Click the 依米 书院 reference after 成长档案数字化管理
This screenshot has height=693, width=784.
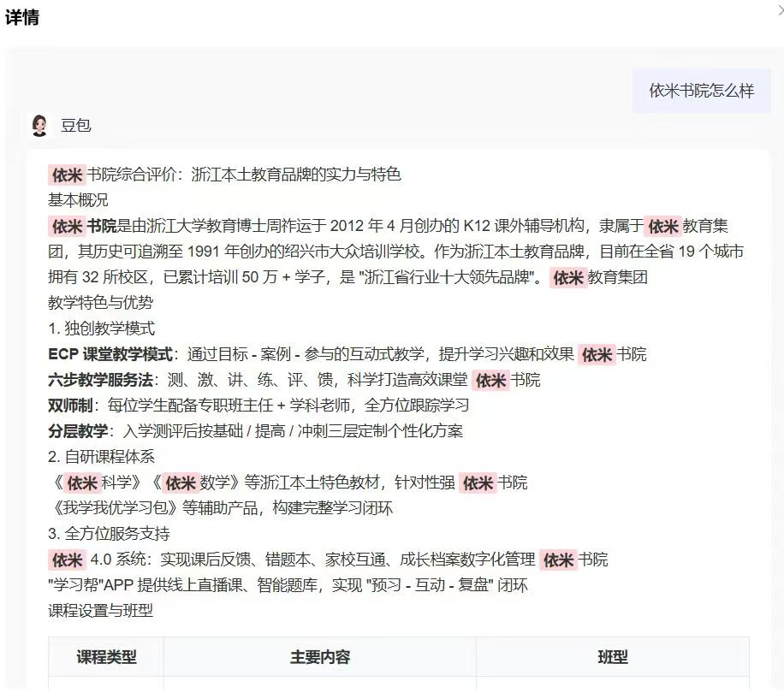click(x=573, y=560)
